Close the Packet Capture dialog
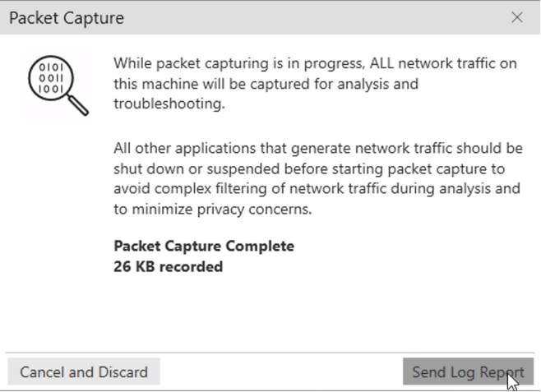The height and width of the screenshot is (392, 541). 517,17
